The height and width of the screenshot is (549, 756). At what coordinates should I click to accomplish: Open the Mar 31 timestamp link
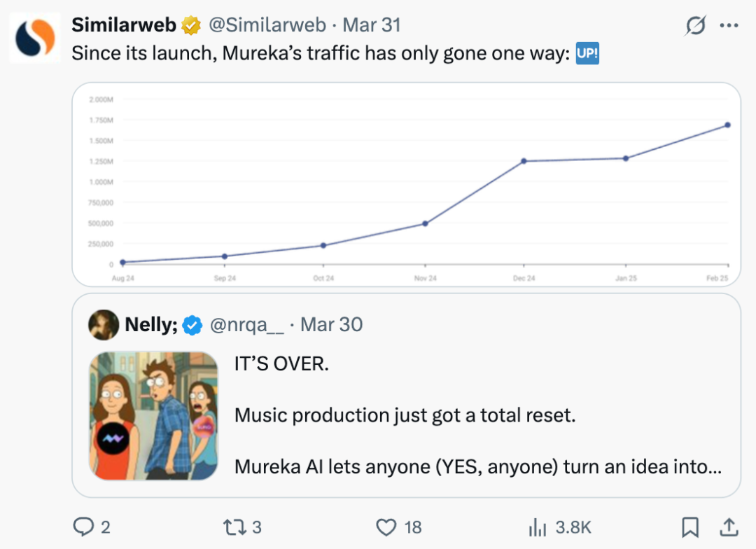point(372,25)
